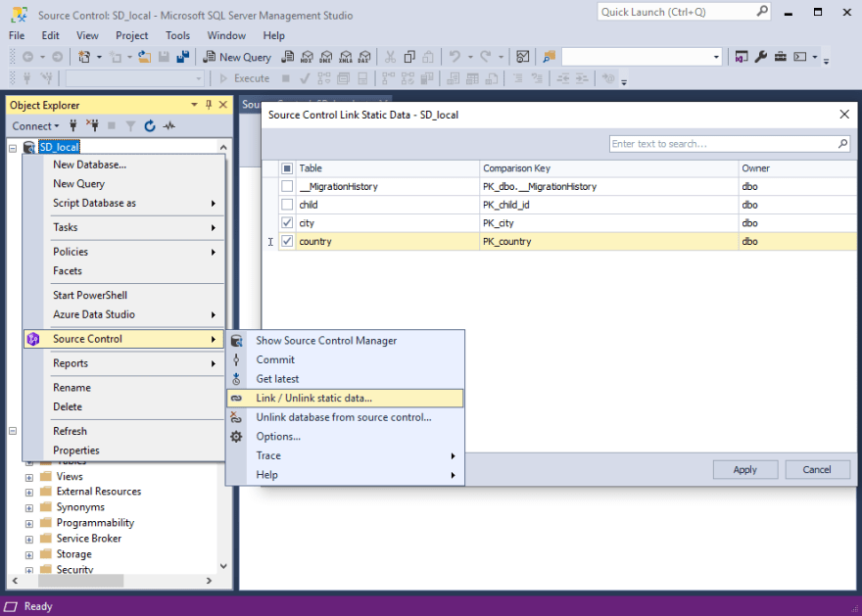Click the Execute query button
862x616 pixels.
[x=245, y=78]
